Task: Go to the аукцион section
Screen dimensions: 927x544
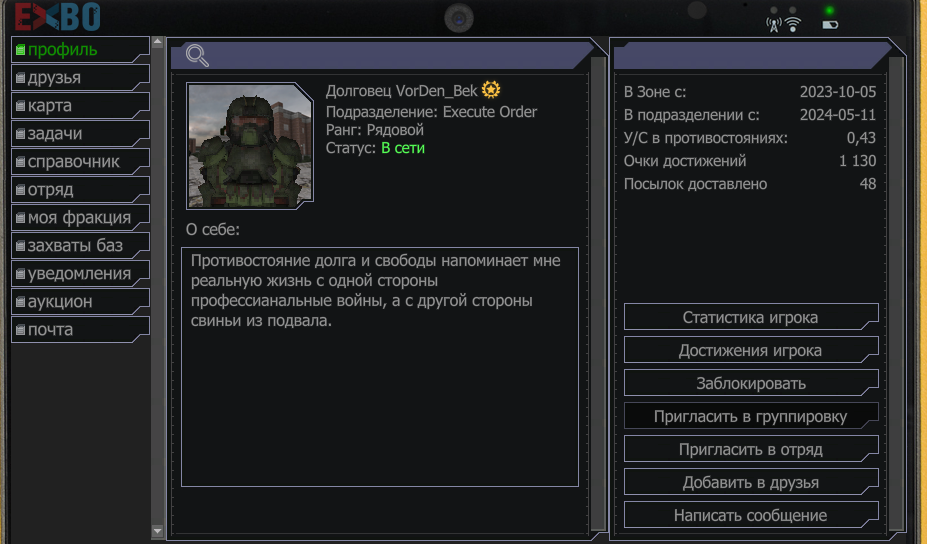Action: click(x=80, y=302)
